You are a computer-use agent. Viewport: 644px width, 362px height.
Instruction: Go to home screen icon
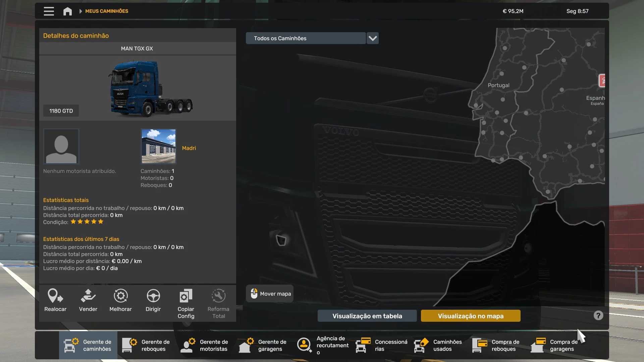click(67, 11)
